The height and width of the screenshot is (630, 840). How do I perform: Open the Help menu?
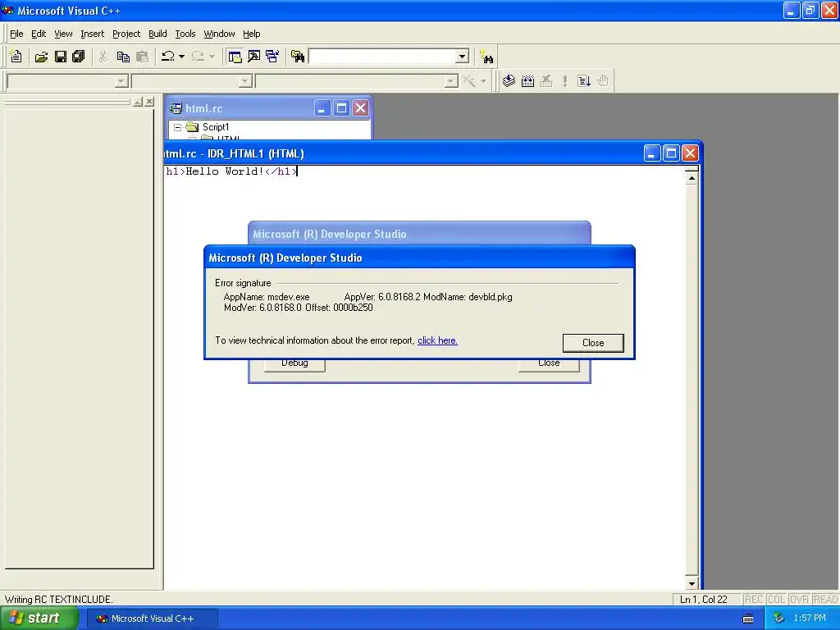[x=251, y=34]
